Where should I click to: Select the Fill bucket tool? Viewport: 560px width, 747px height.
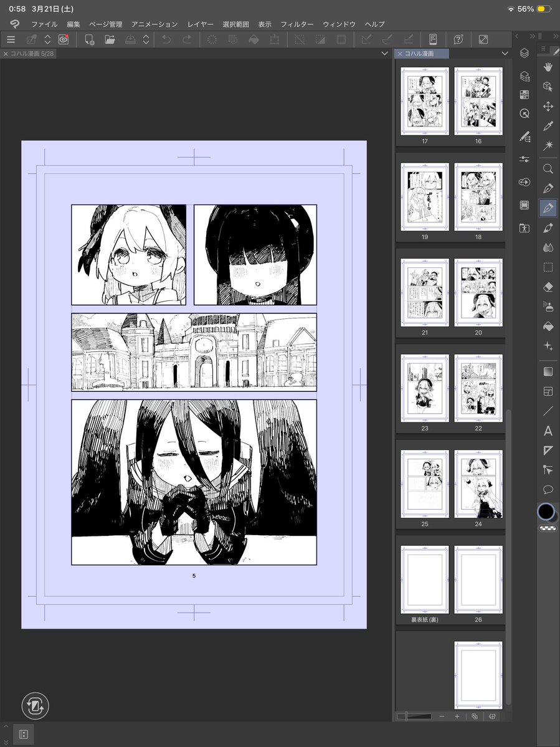click(547, 325)
